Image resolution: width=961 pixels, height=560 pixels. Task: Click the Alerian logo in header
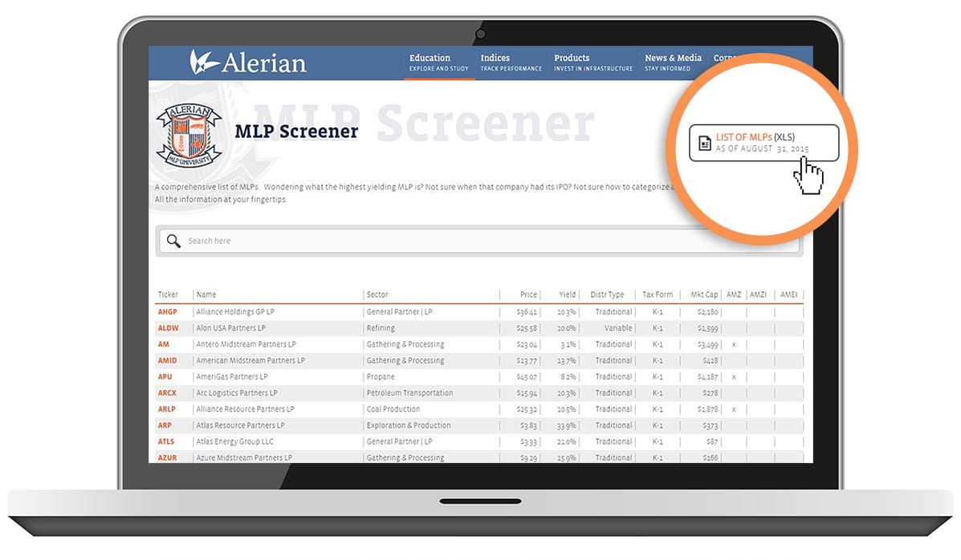[x=247, y=63]
